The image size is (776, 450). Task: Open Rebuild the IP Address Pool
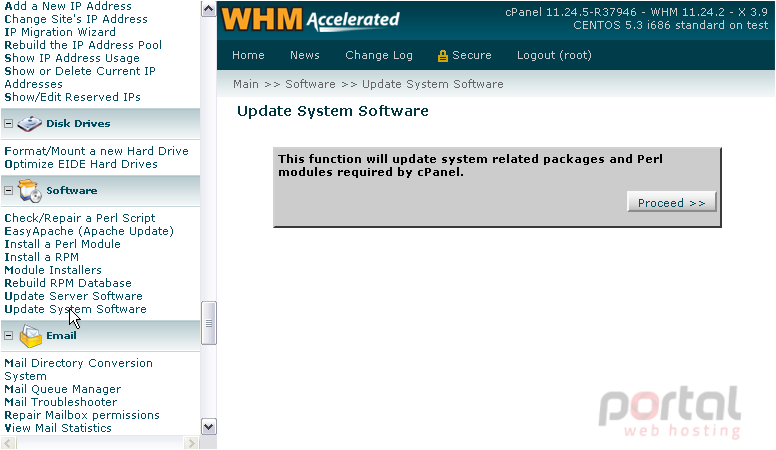pos(83,45)
